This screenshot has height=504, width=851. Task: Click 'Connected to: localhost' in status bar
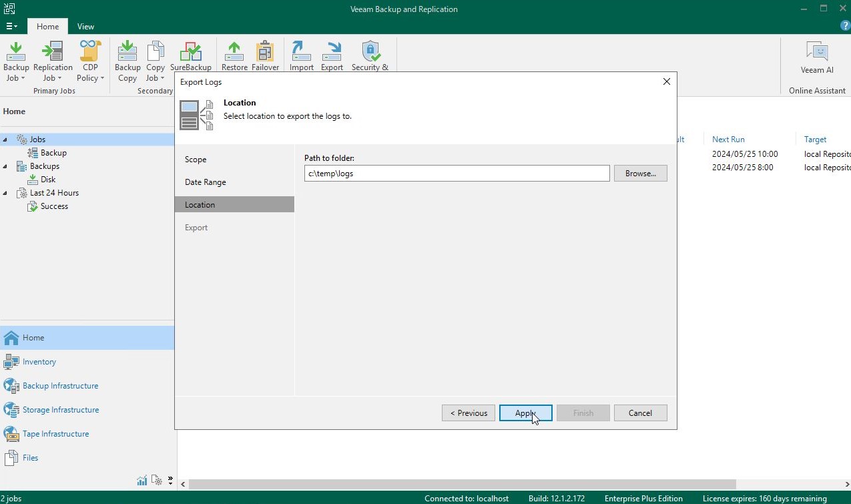(x=467, y=499)
